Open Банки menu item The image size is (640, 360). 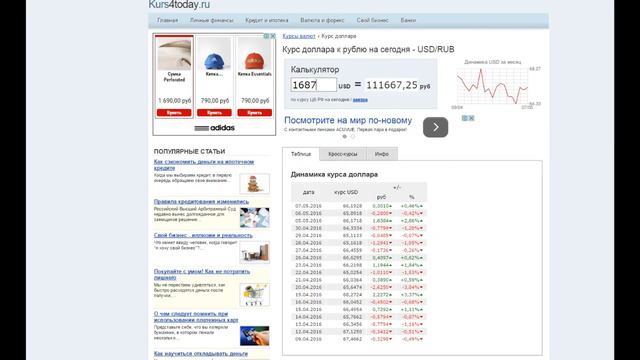(408, 20)
